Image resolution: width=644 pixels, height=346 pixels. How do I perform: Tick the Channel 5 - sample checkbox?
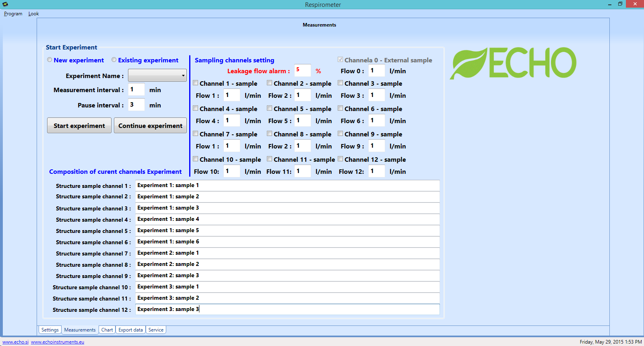coord(270,109)
